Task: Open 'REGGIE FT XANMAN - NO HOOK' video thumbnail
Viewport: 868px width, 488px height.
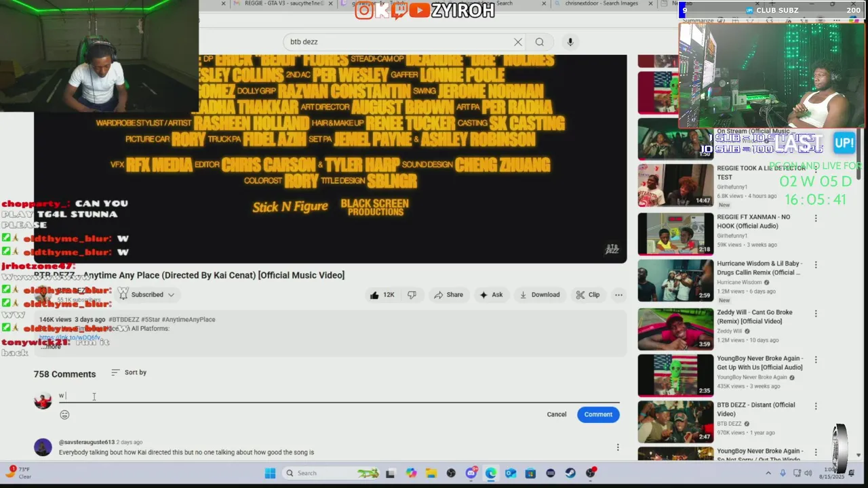Action: (x=675, y=234)
